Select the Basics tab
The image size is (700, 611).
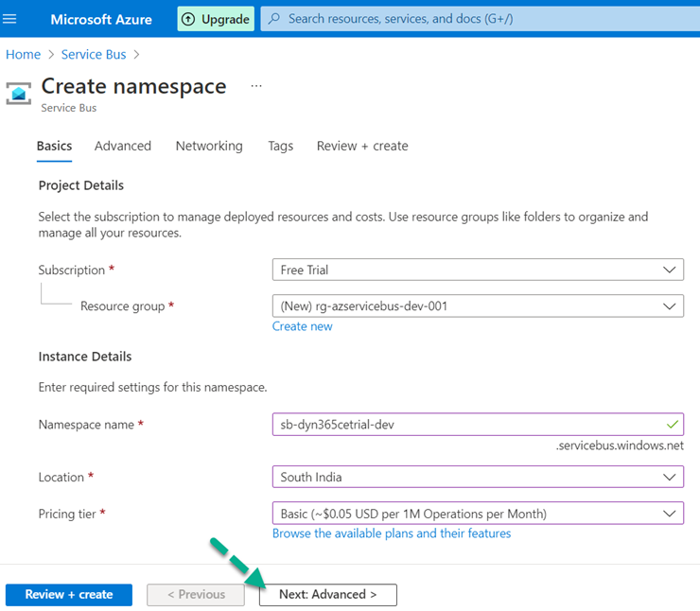tap(54, 146)
